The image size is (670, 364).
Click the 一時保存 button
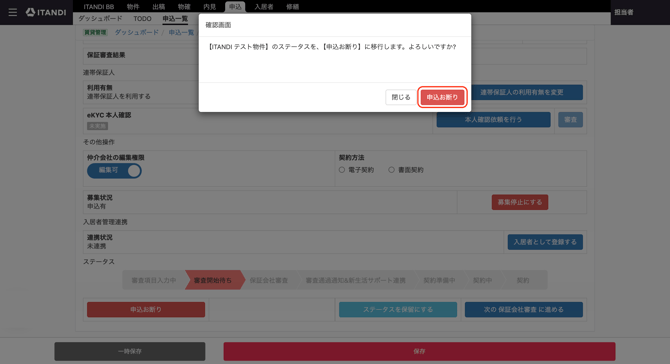[x=129, y=351]
